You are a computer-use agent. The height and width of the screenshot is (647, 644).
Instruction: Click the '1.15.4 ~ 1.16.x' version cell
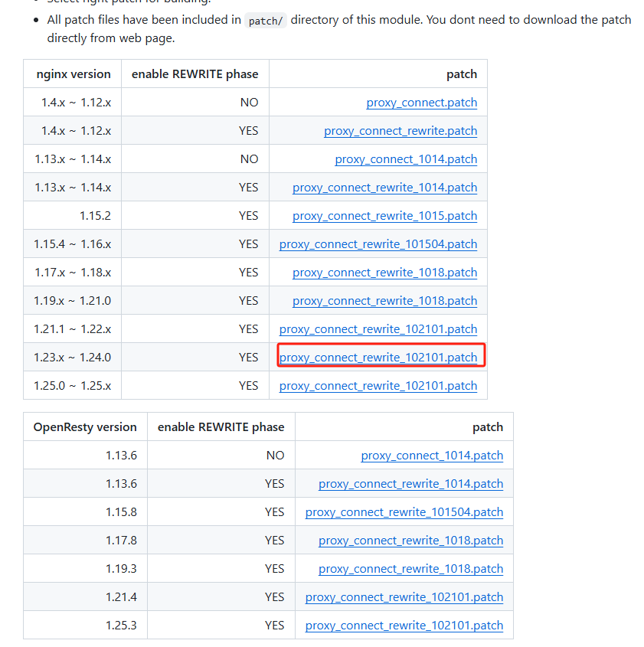click(72, 244)
